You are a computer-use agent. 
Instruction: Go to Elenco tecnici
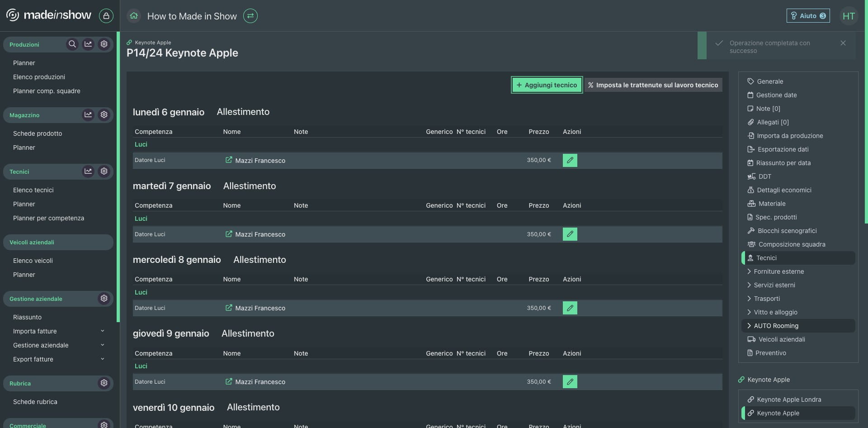[x=33, y=190]
